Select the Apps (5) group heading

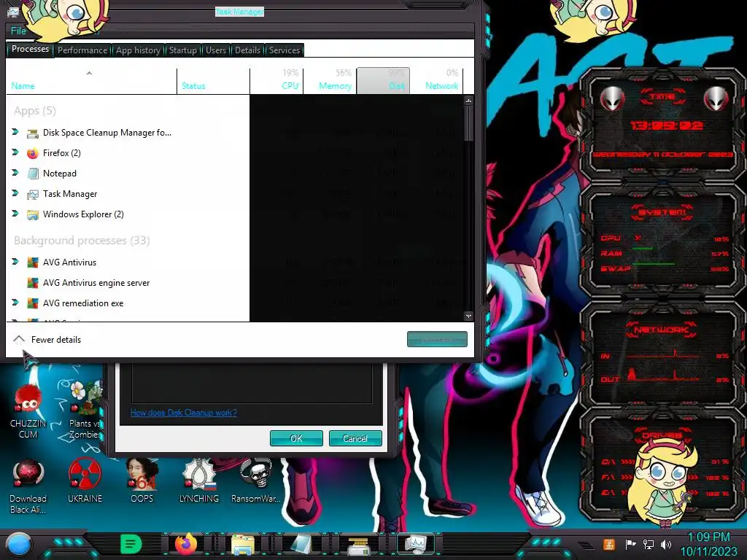35,111
